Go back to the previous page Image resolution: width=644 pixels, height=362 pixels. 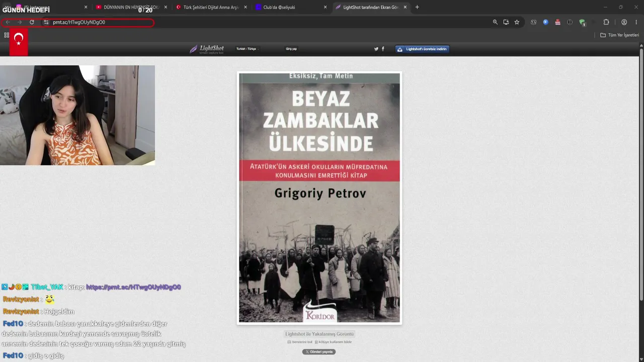pyautogui.click(x=8, y=22)
